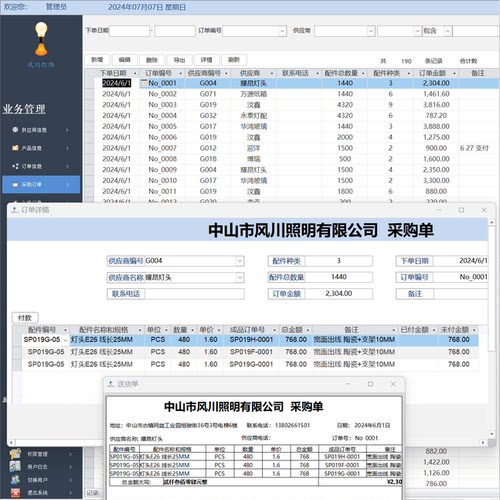The height and width of the screenshot is (500, 500).
Task: Click the SP019H-0001 cell in 送货单 preview
Action: (342, 456)
